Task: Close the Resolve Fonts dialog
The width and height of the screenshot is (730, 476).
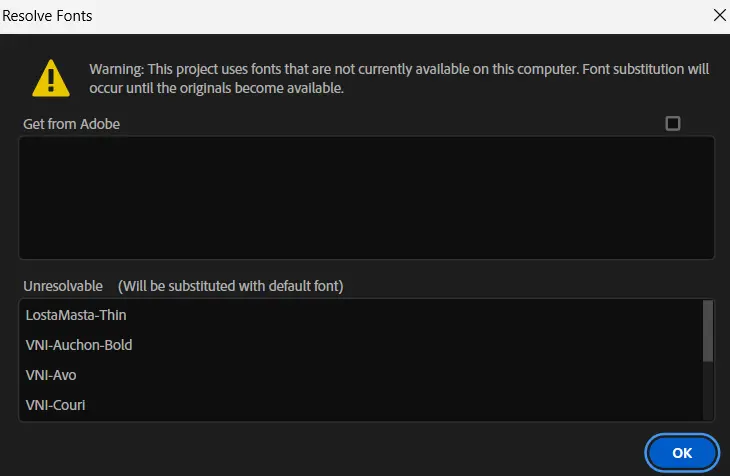Action: click(718, 15)
